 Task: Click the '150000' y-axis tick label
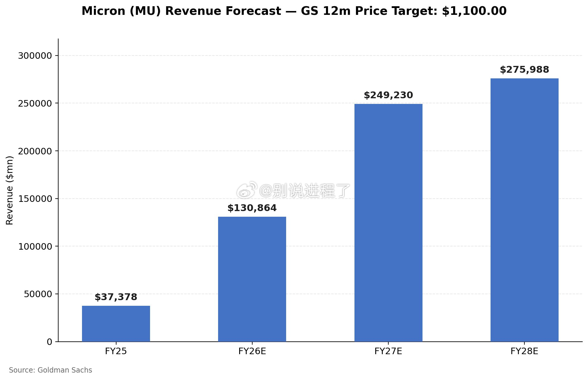pyautogui.click(x=35, y=199)
